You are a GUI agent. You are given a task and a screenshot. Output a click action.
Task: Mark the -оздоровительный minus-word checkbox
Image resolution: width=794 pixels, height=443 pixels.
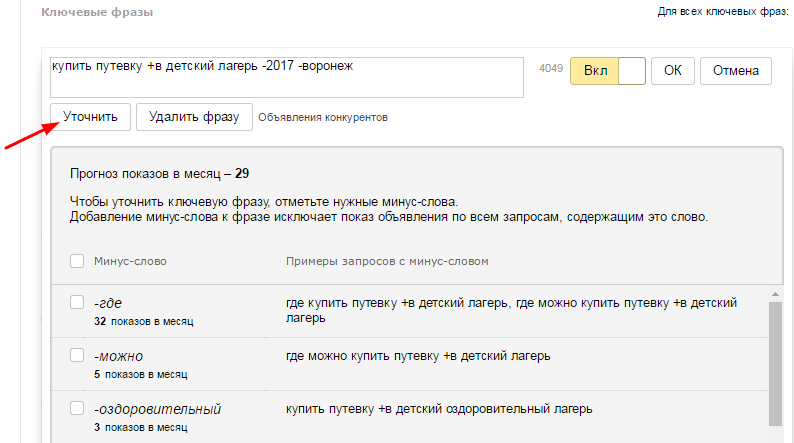coord(77,408)
